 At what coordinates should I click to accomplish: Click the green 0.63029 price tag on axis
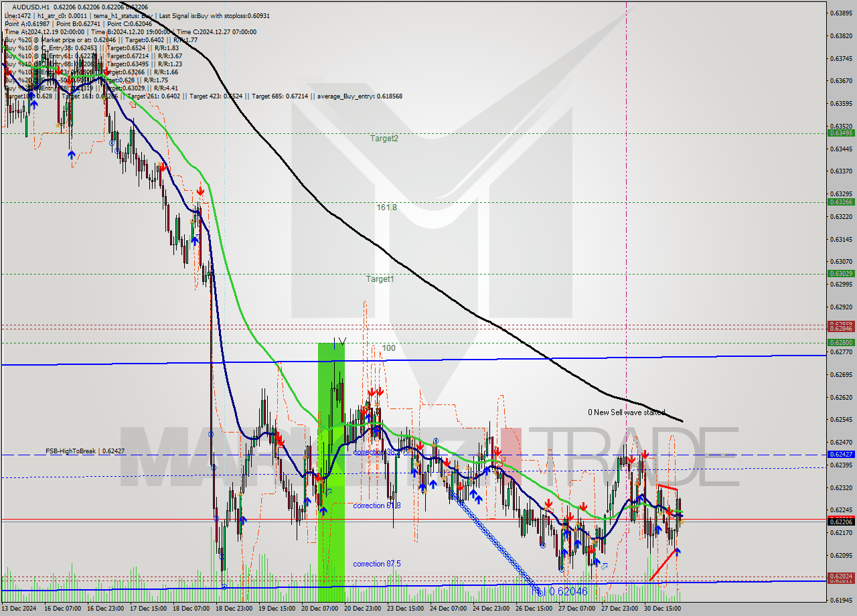click(x=841, y=273)
